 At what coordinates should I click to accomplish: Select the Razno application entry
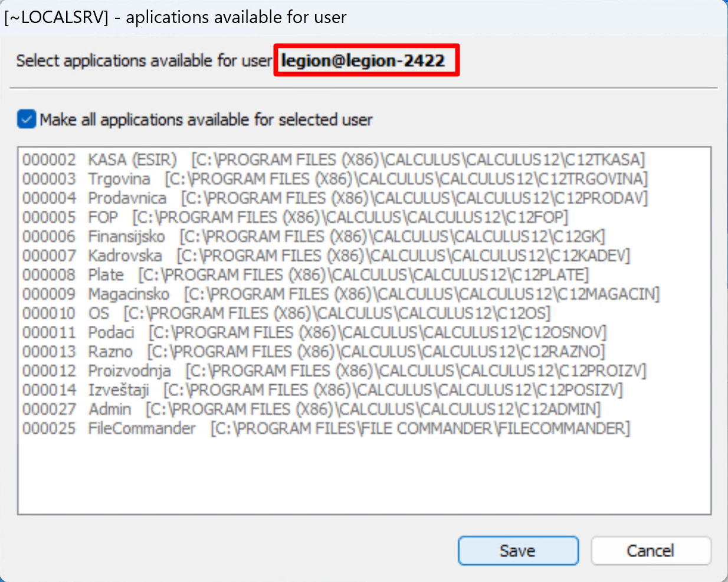pos(313,352)
